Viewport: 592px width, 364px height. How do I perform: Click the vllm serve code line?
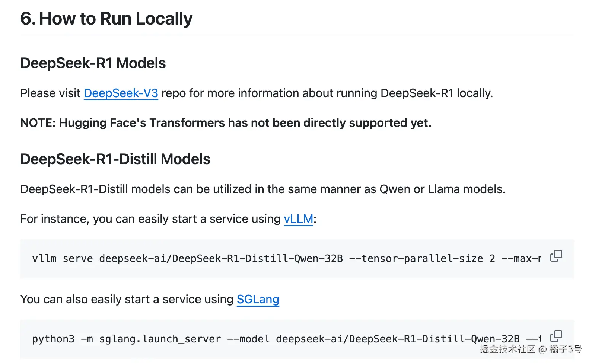pyautogui.click(x=287, y=259)
